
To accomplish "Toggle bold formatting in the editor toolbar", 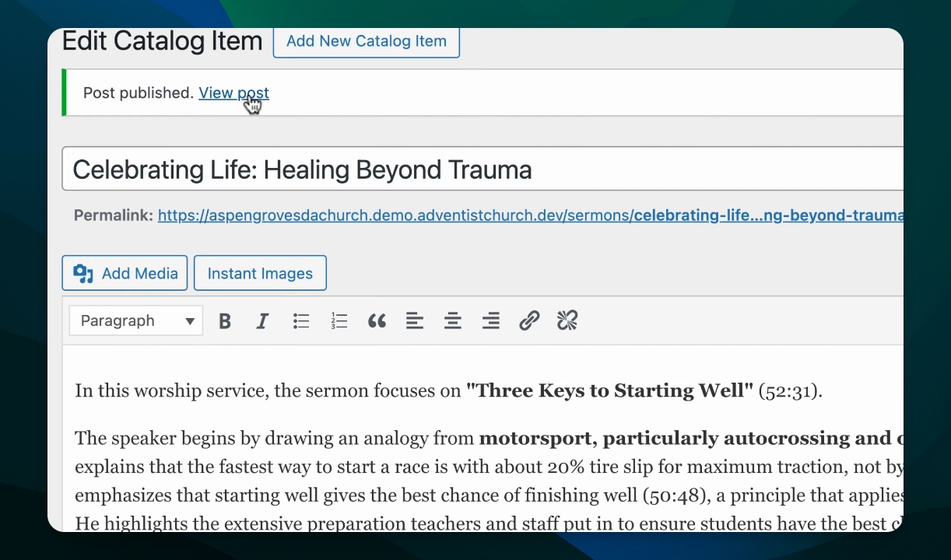I will [225, 320].
